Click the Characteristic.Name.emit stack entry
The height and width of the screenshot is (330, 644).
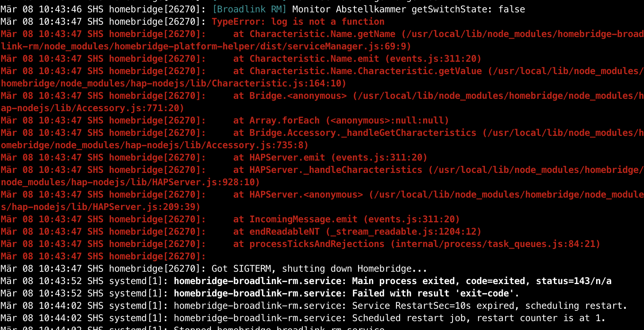tap(314, 59)
